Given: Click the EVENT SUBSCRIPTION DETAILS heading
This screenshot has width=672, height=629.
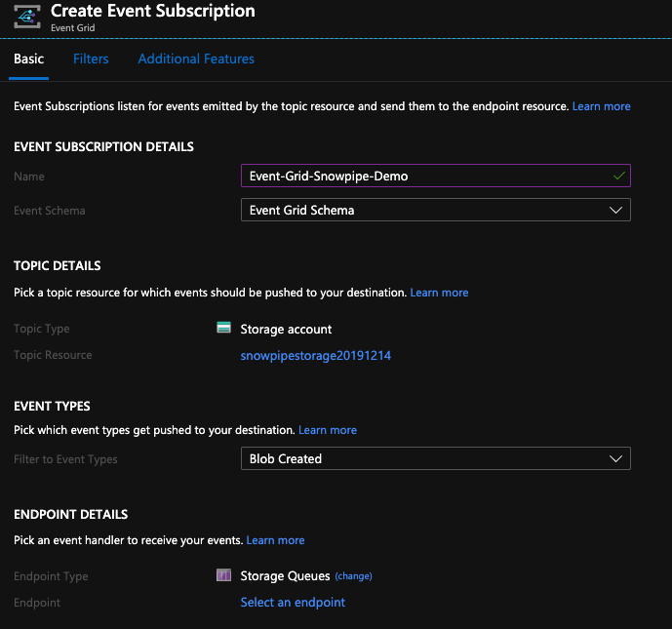Looking at the screenshot, I should 103,147.
